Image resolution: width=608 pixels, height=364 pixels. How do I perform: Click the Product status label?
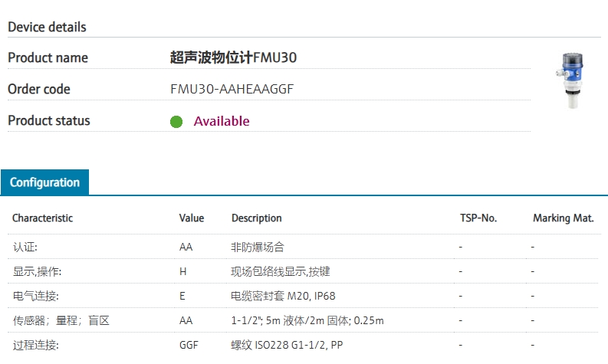[49, 120]
